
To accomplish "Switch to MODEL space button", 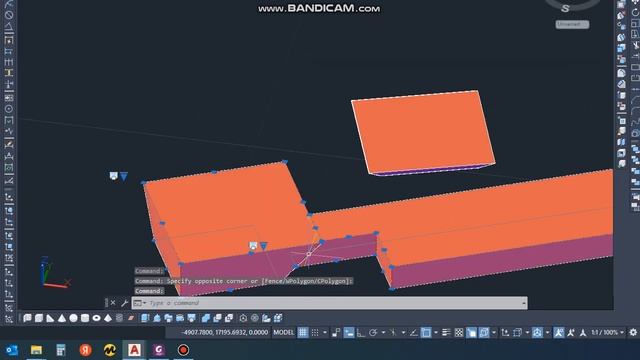I will (x=283, y=333).
